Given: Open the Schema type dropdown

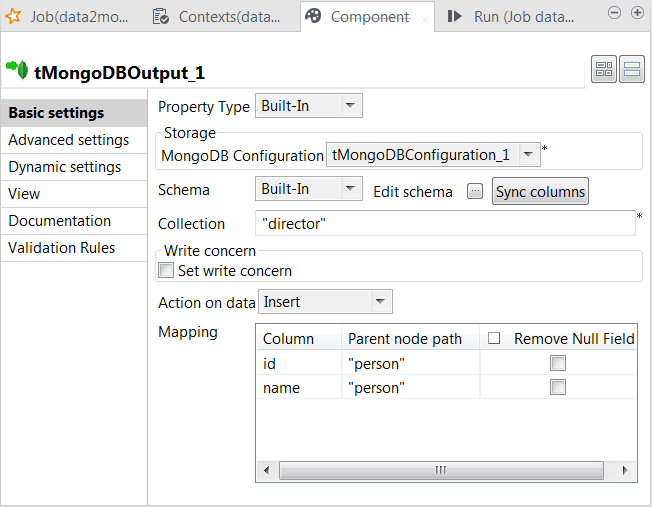Looking at the screenshot, I should tap(350, 188).
